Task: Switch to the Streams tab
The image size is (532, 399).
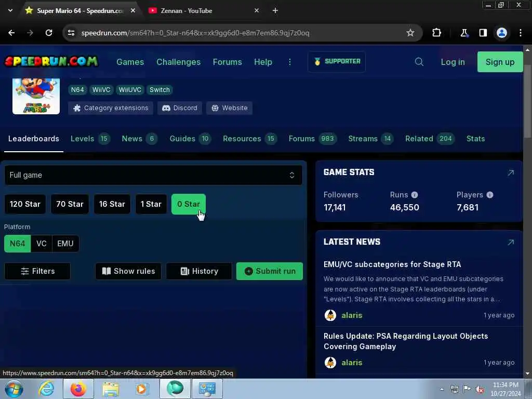Action: (x=370, y=138)
